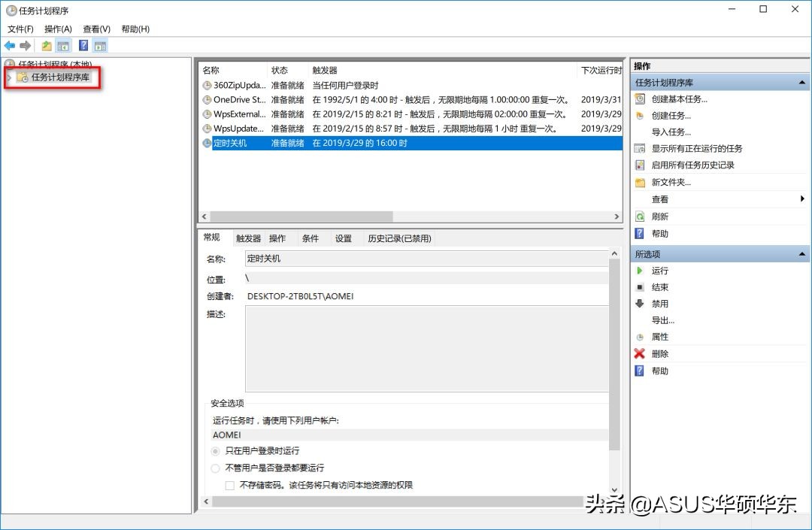Click the 创建基本任务 icon in actions pane
Screen dimensions: 812x530
coord(640,98)
